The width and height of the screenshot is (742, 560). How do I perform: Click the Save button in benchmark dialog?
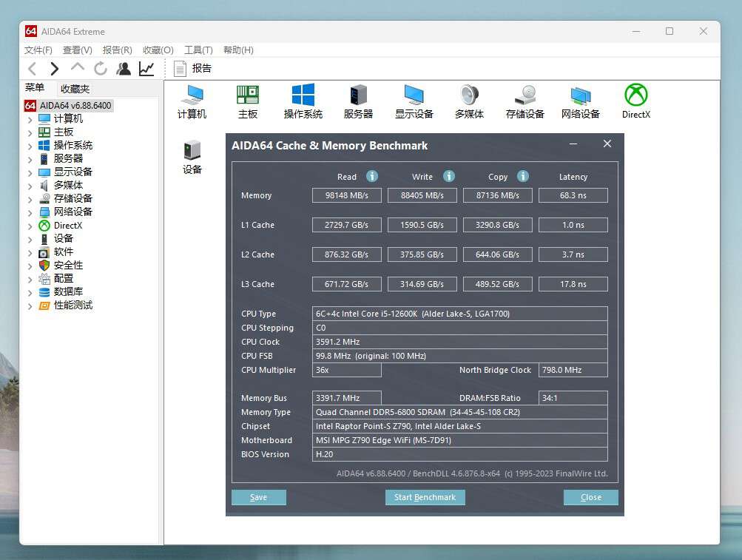point(258,497)
